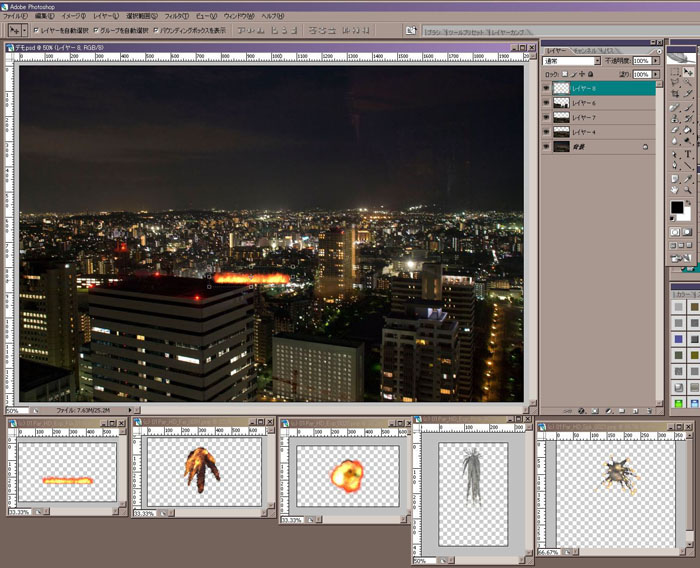Screen dimensions: 700x568
Task: Toggle visibility of レイヤー 6
Action: 546,103
